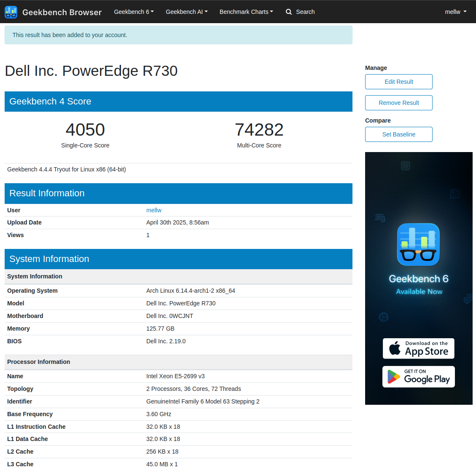The image size is (476, 473).
Task: Click the operating system value 'Arch Linux 6.14.4-arch1-2'
Action: coord(191,291)
